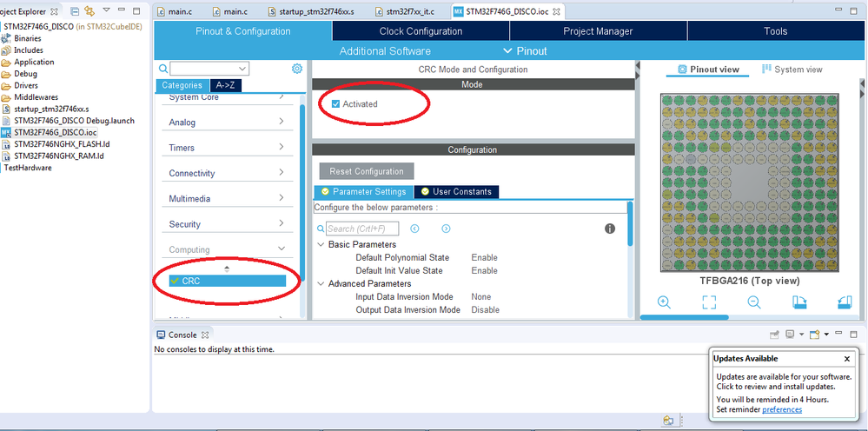Open the User Constants tab
The height and width of the screenshot is (431, 868).
(x=456, y=191)
